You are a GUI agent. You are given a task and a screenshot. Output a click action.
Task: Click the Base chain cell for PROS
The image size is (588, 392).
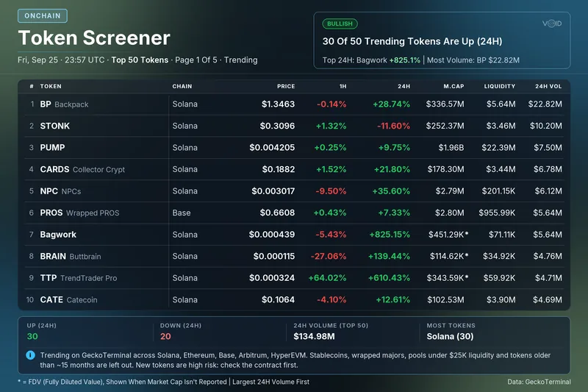coord(182,213)
